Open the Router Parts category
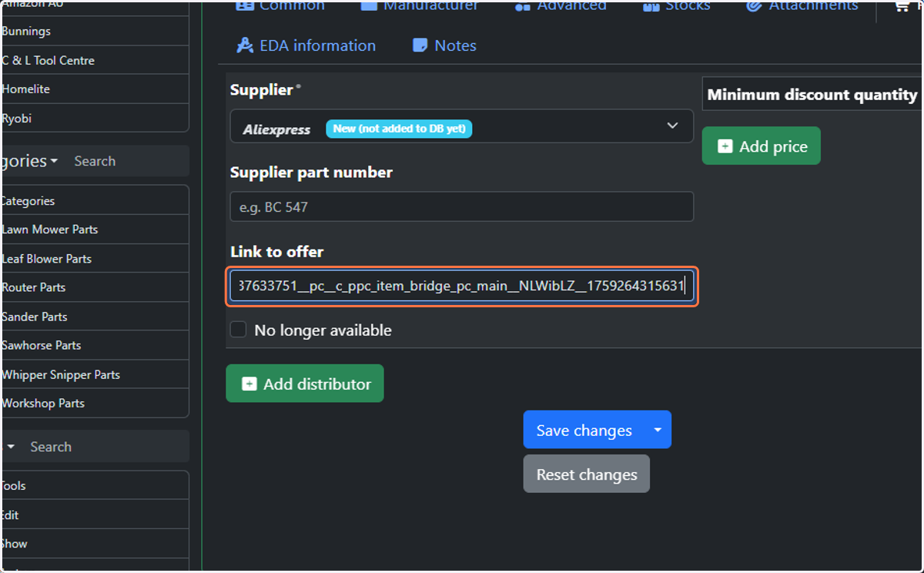This screenshot has width=924, height=573. coord(94,287)
